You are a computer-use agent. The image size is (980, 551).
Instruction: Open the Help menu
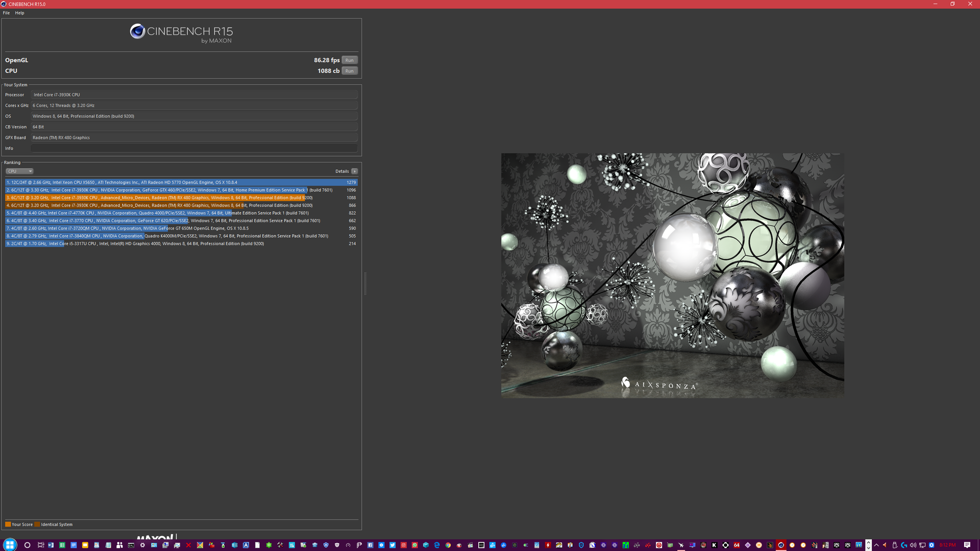coord(19,13)
